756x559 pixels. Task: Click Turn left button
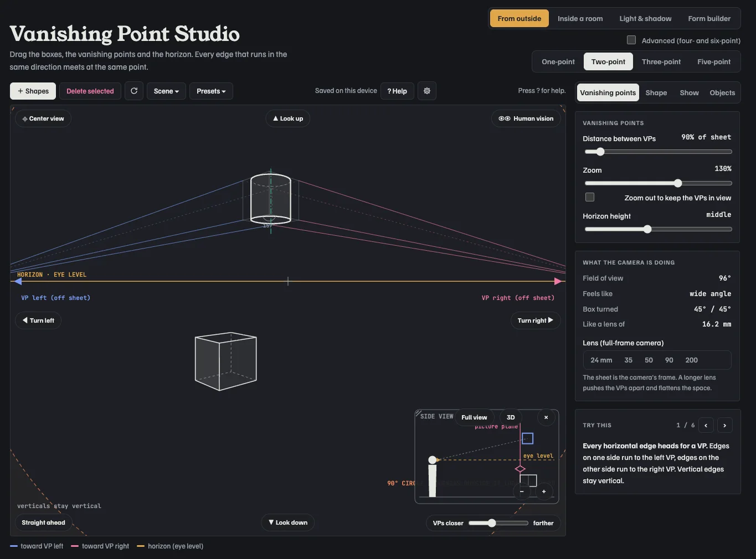click(38, 320)
